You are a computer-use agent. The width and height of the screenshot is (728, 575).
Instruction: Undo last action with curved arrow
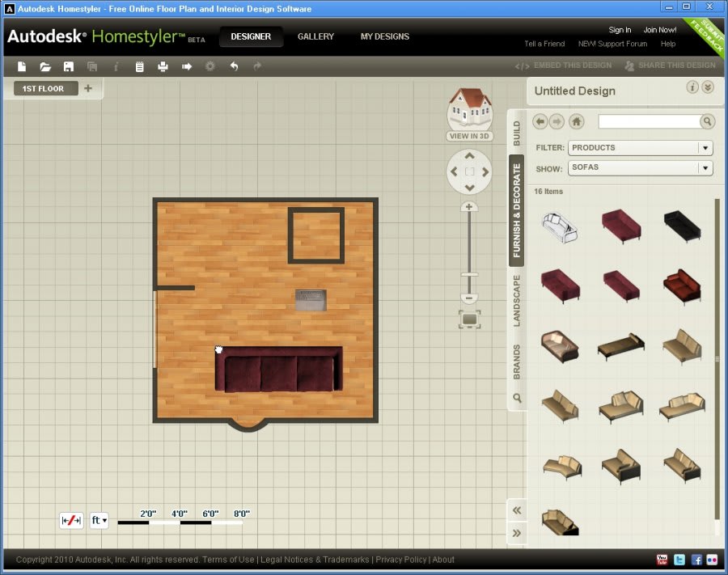(234, 66)
